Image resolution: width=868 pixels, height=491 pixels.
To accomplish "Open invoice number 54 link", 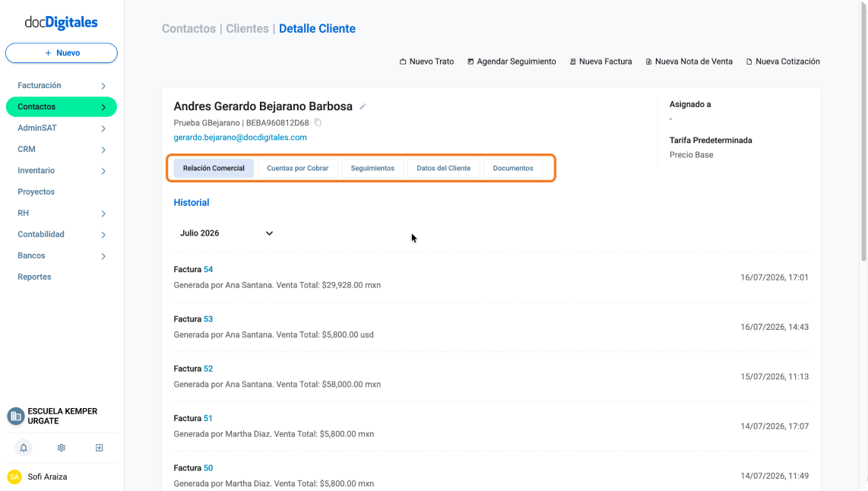I will 208,270.
